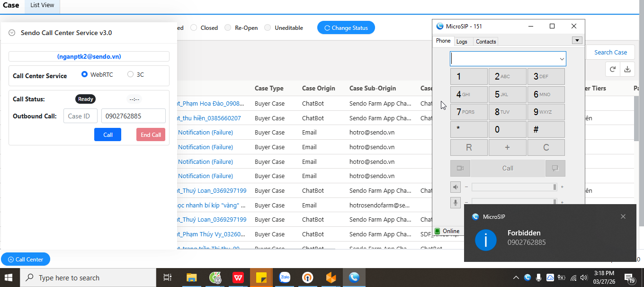The width and height of the screenshot is (644, 287).
Task: Open the thu hiền_0385660207 case link
Action: click(209, 118)
